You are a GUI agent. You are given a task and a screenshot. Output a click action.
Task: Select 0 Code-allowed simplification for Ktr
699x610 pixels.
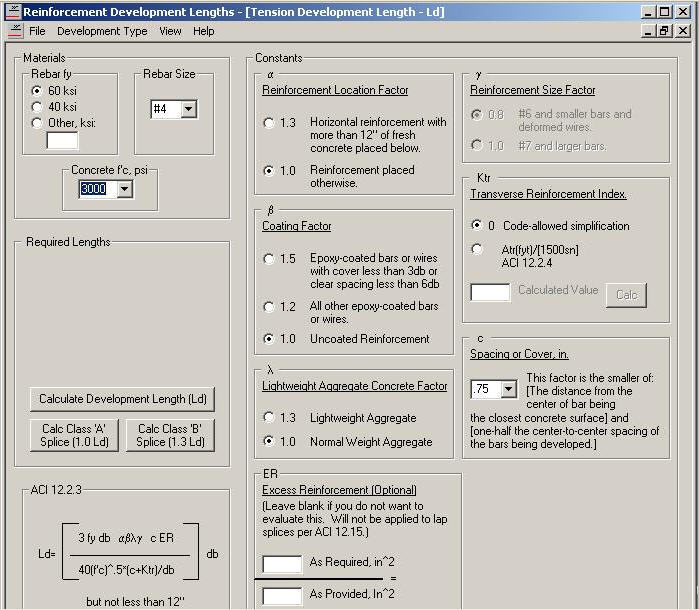[477, 225]
